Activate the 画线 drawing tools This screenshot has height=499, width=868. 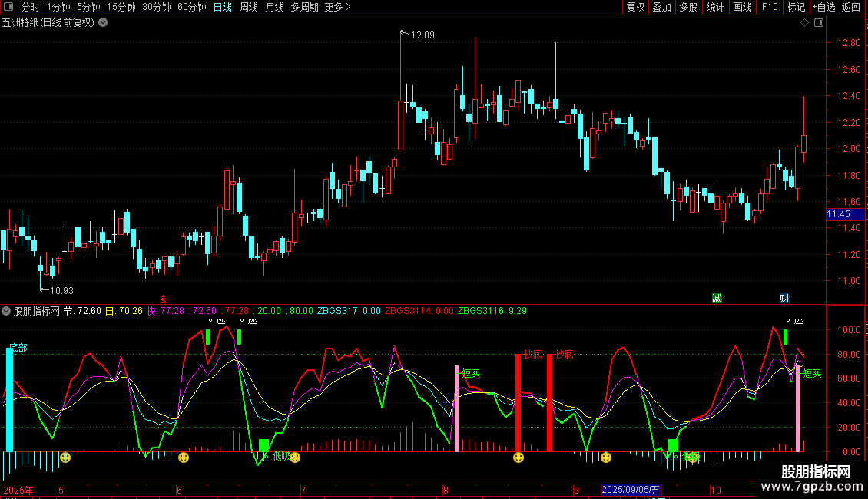point(742,7)
